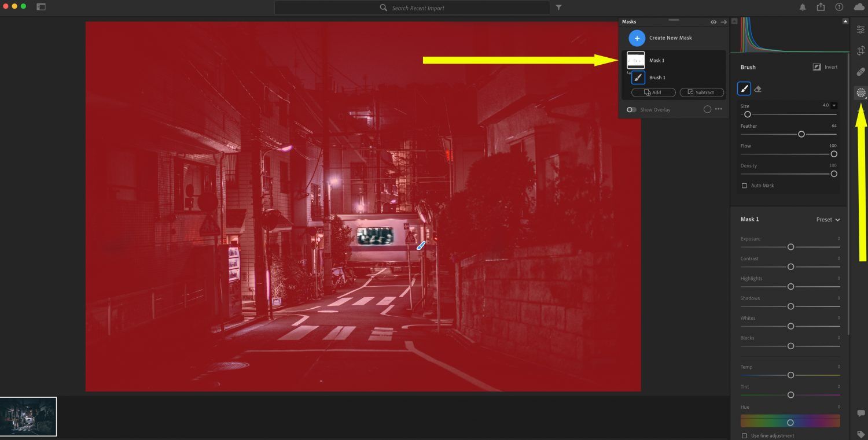Click the Subtract from mask button
Viewport: 868px width, 440px height.
click(701, 93)
